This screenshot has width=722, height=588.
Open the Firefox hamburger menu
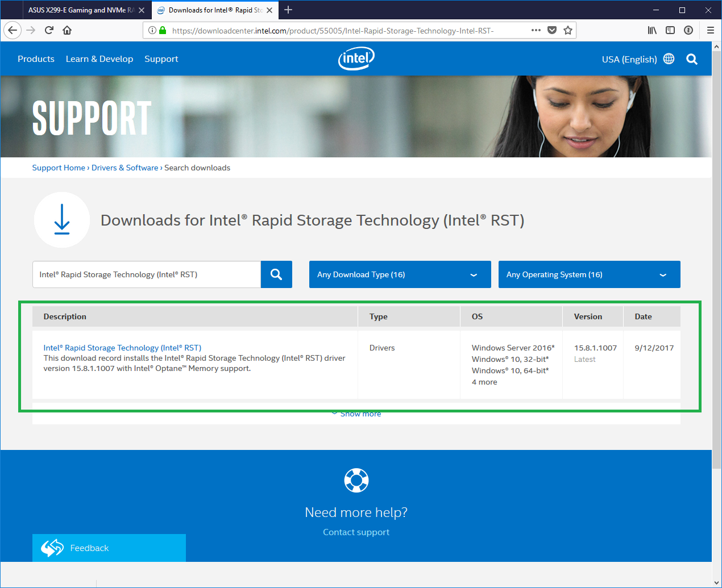pos(711,31)
